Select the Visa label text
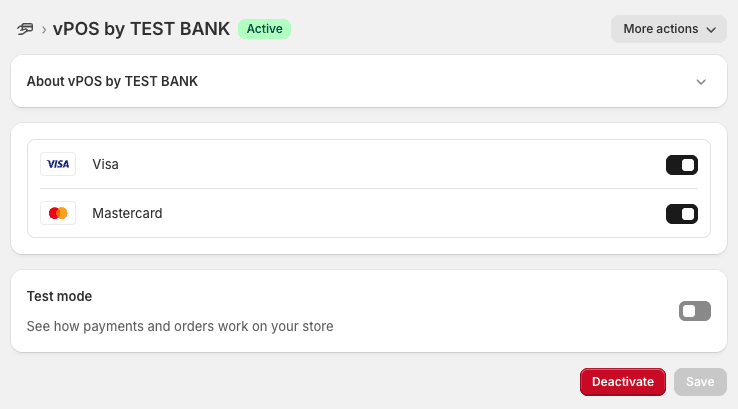This screenshot has height=409, width=738. point(105,164)
